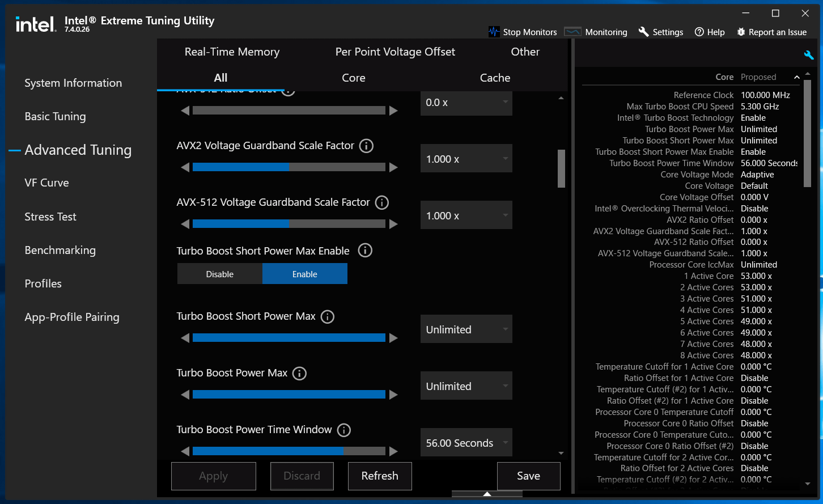This screenshot has height=504, width=823.
Task: Increase AVX-512 Voltage Guardband with right arrow
Action: 393,224
